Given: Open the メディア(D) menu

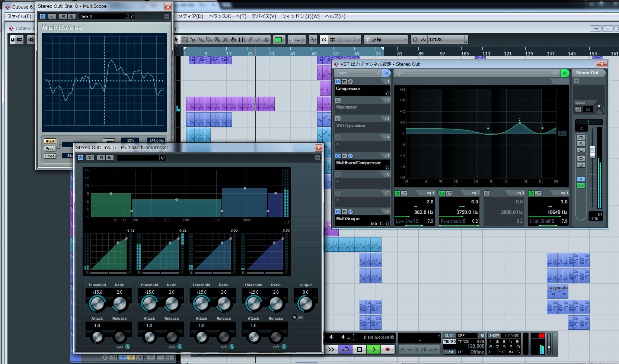Looking at the screenshot, I should [191, 16].
